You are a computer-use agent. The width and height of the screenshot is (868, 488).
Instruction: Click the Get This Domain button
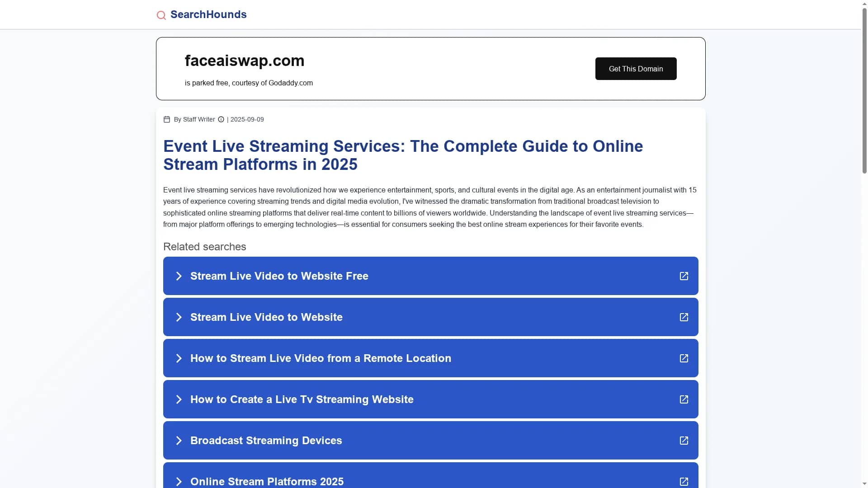(x=636, y=69)
